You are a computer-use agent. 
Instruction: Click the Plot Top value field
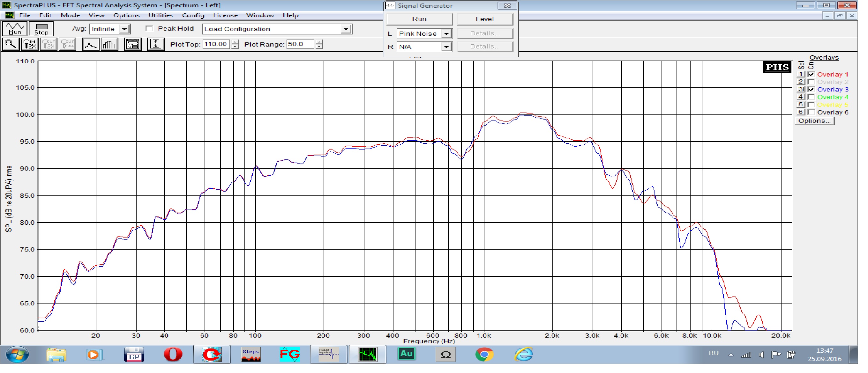coord(216,44)
